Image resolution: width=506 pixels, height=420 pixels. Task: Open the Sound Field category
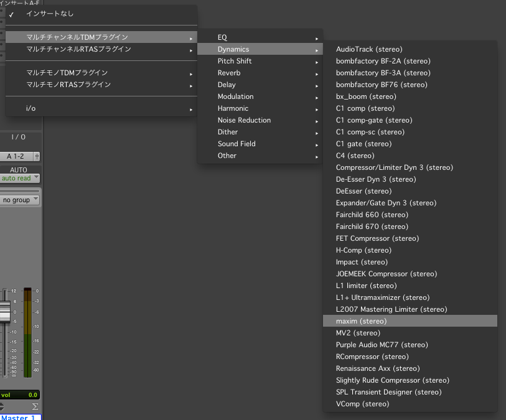point(260,144)
